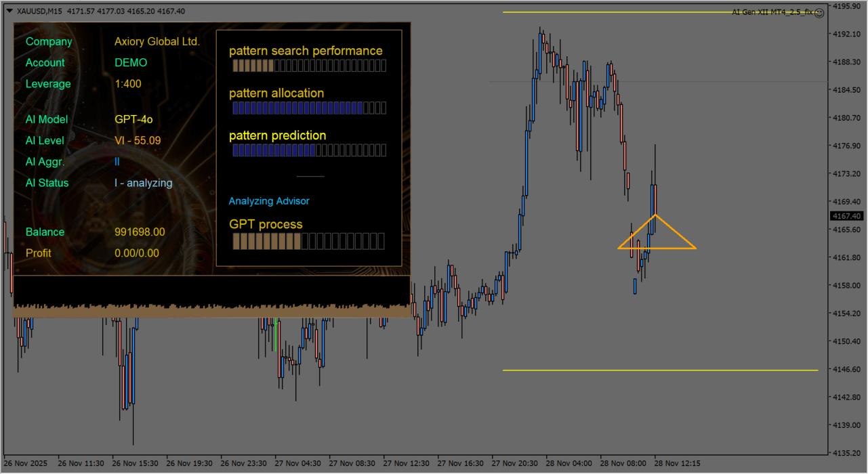This screenshot has width=868, height=474.
Task: Click the pattern prediction progress bar
Action: click(309, 151)
